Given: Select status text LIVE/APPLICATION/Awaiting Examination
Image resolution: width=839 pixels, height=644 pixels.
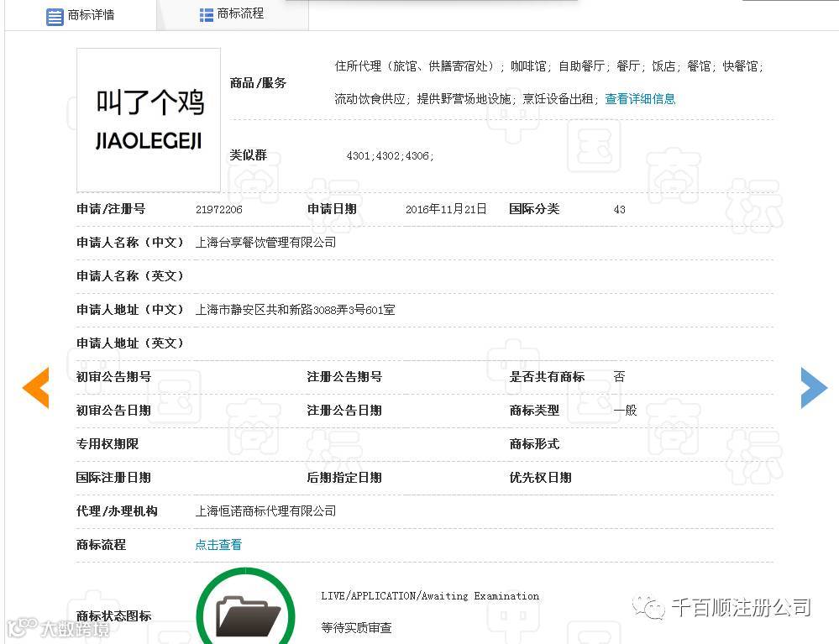Looking at the screenshot, I should click(430, 596).
